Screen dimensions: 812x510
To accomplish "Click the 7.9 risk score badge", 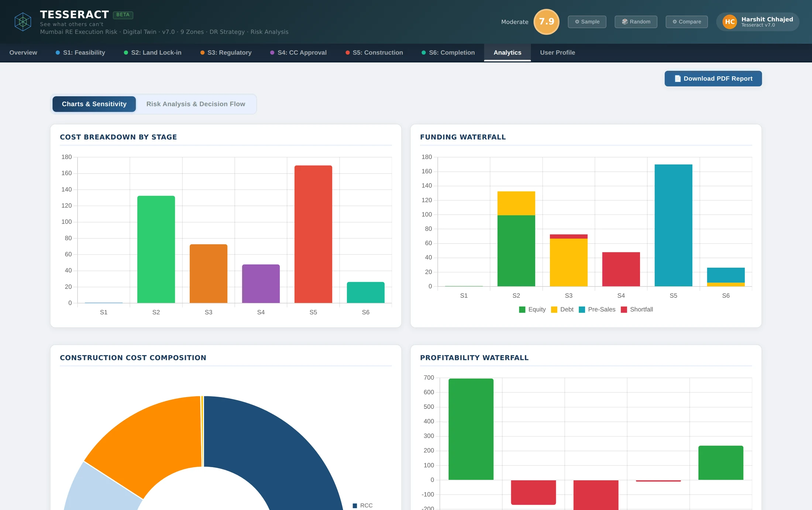I will tap(546, 22).
